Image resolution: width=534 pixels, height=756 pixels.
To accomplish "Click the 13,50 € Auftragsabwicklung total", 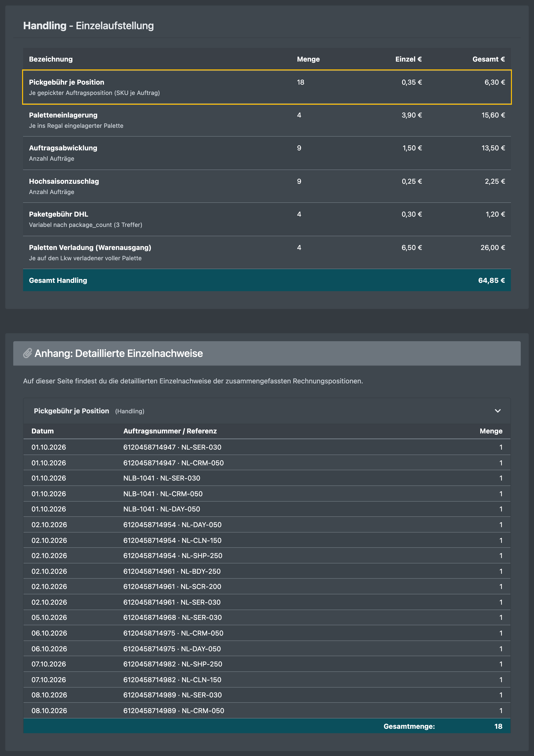I will point(493,148).
